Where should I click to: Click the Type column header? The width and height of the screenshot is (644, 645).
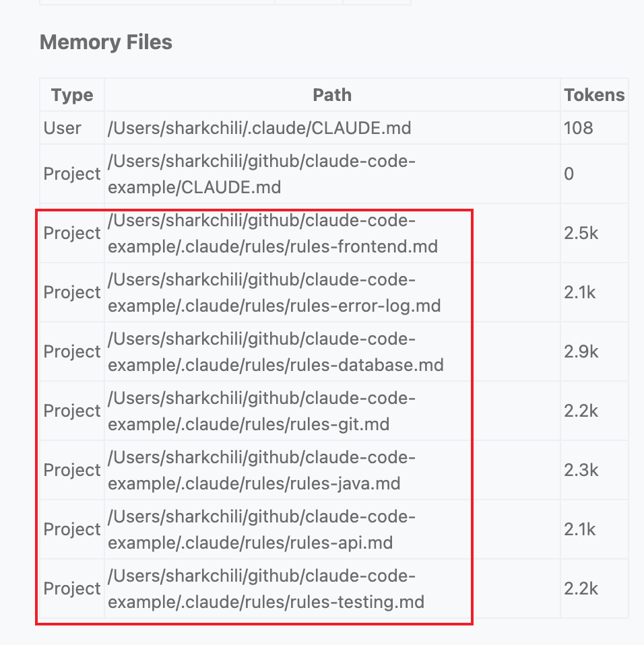(72, 95)
